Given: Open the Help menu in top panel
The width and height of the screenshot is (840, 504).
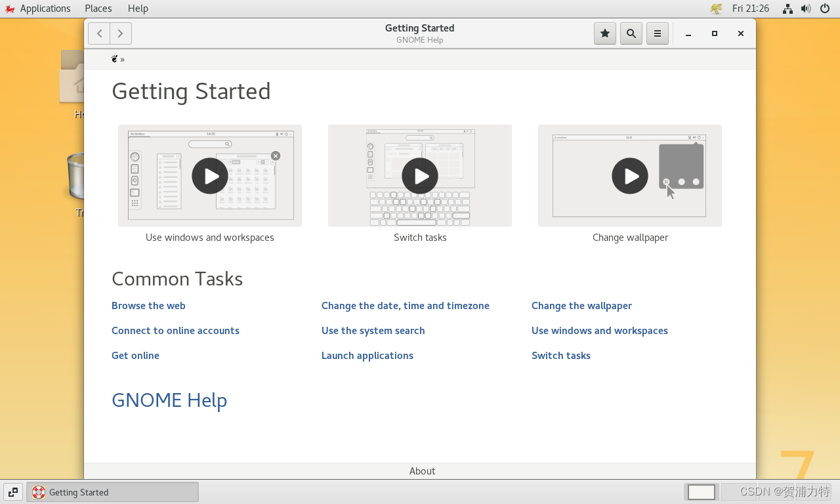Looking at the screenshot, I should pos(138,9).
